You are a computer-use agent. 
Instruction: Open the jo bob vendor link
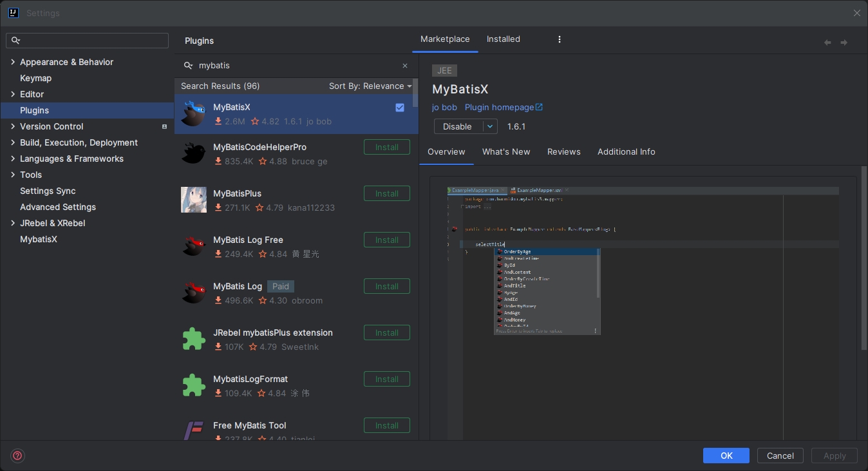[444, 108]
